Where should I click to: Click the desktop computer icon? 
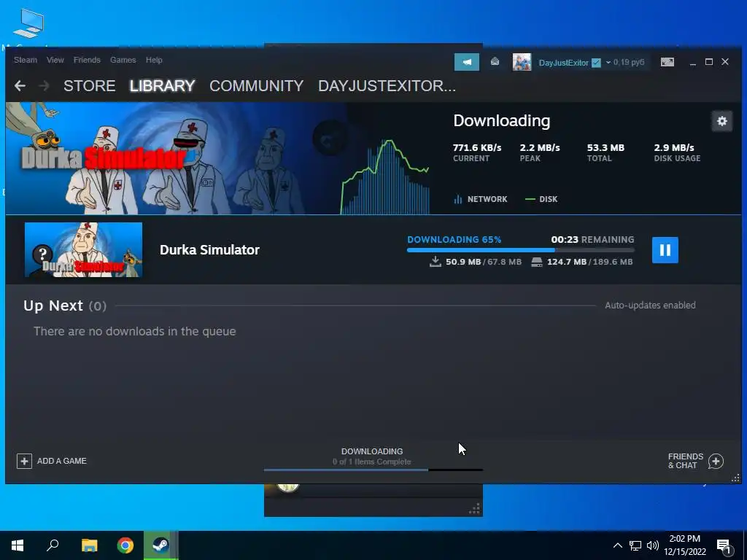point(28,23)
